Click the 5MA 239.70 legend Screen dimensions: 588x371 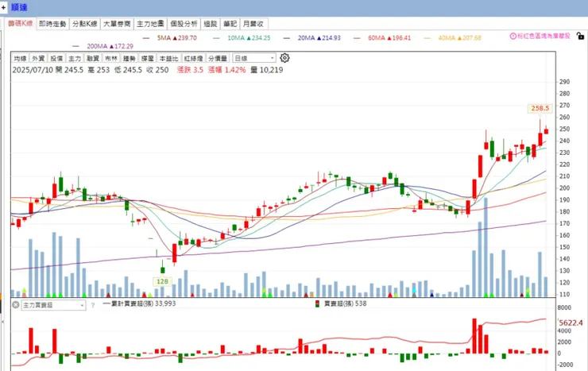(169, 38)
